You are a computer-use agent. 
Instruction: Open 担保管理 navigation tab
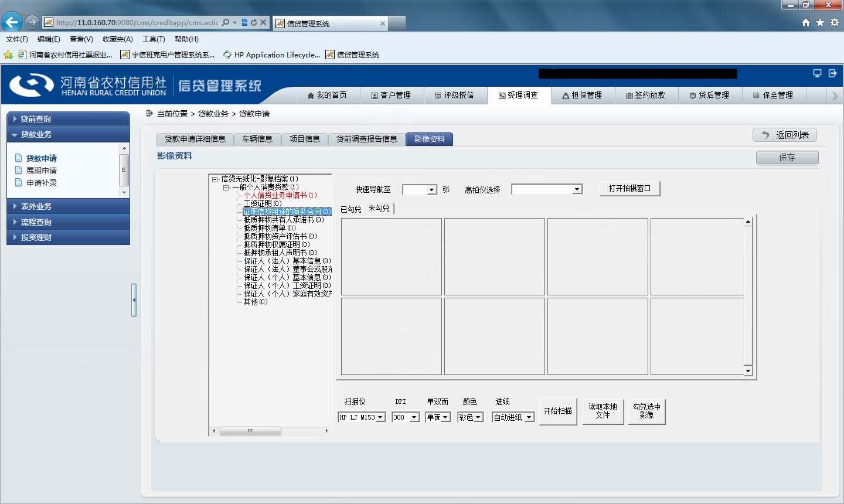(583, 95)
